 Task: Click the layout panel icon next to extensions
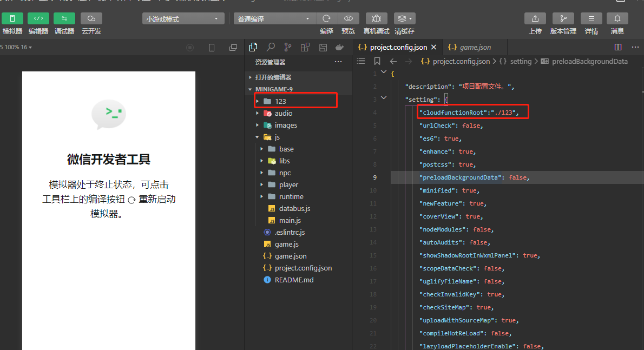[323, 48]
